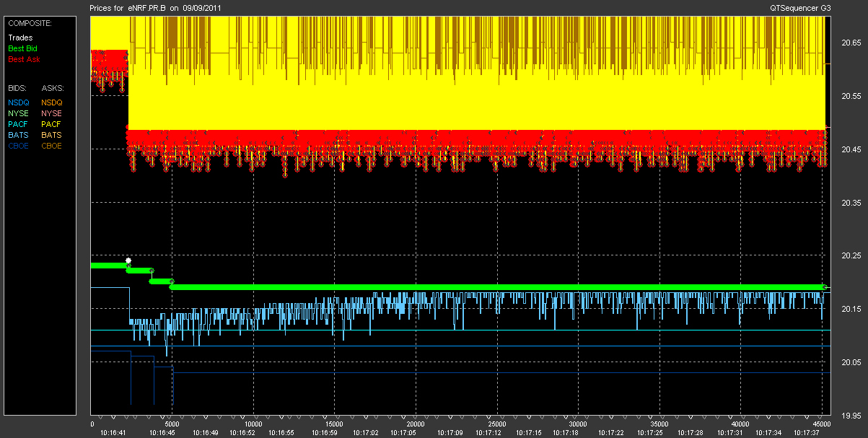Click the Trades legend entry
868x438 pixels.
pyautogui.click(x=19, y=38)
